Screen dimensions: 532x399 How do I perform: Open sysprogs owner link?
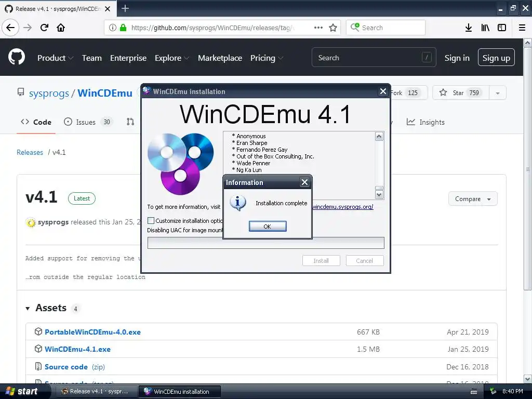coord(49,93)
